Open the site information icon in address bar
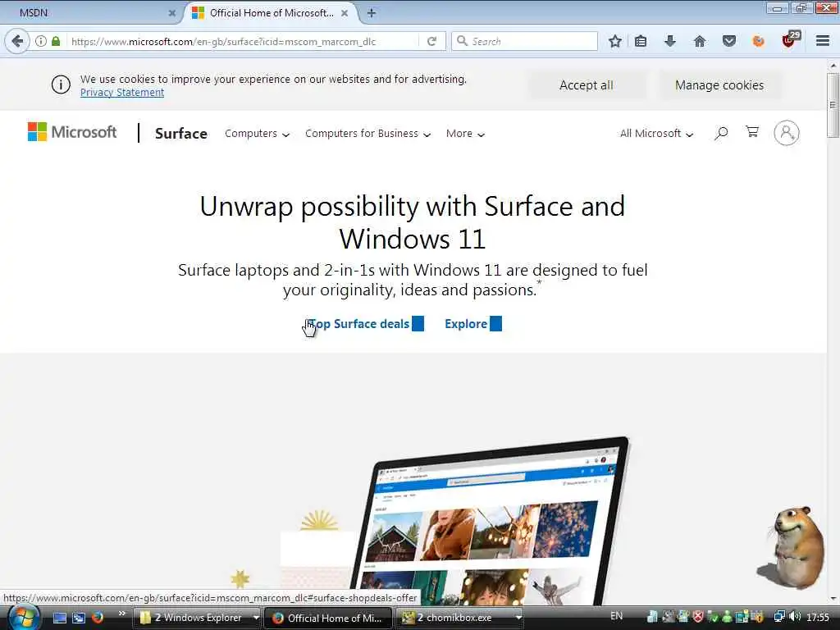 point(41,41)
